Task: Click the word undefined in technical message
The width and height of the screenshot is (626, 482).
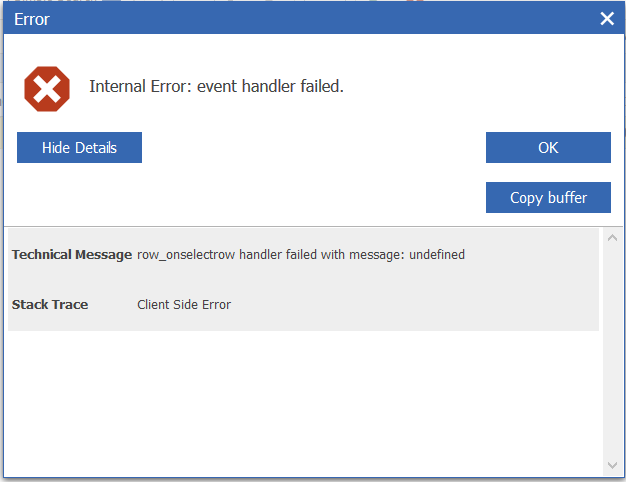Action: click(435, 255)
